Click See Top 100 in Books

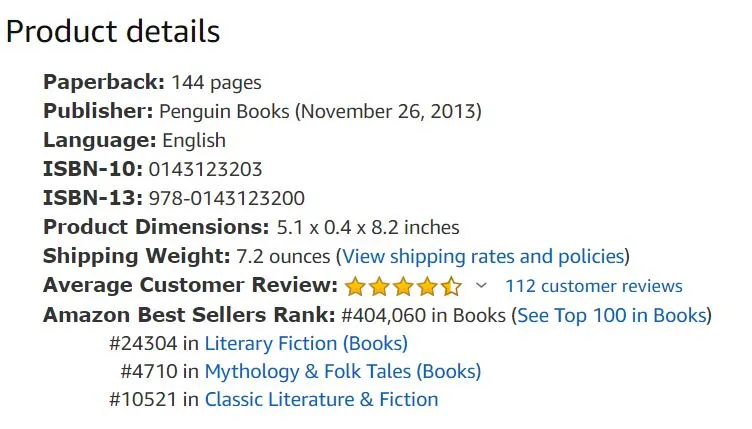[611, 315]
